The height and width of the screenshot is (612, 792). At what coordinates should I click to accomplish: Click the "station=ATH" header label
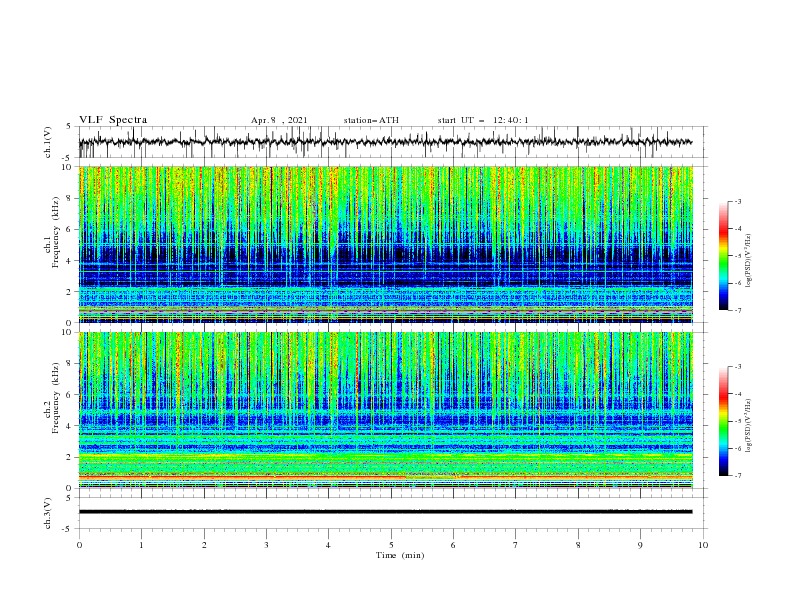pyautogui.click(x=371, y=120)
